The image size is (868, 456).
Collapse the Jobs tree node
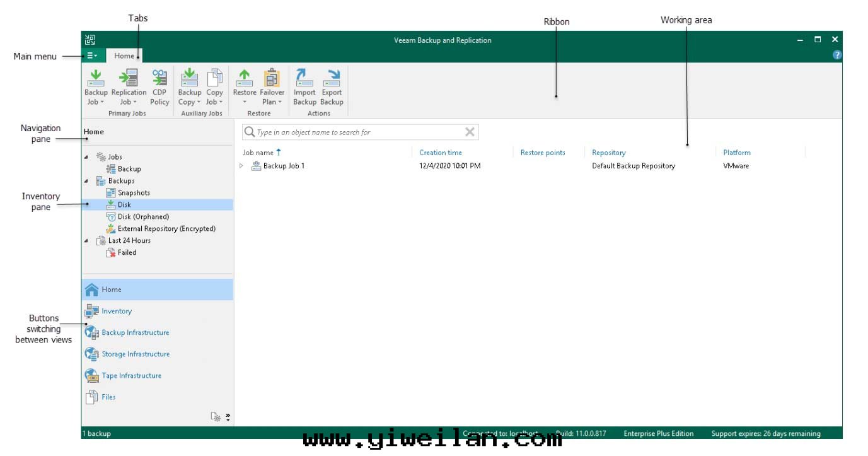(x=86, y=157)
